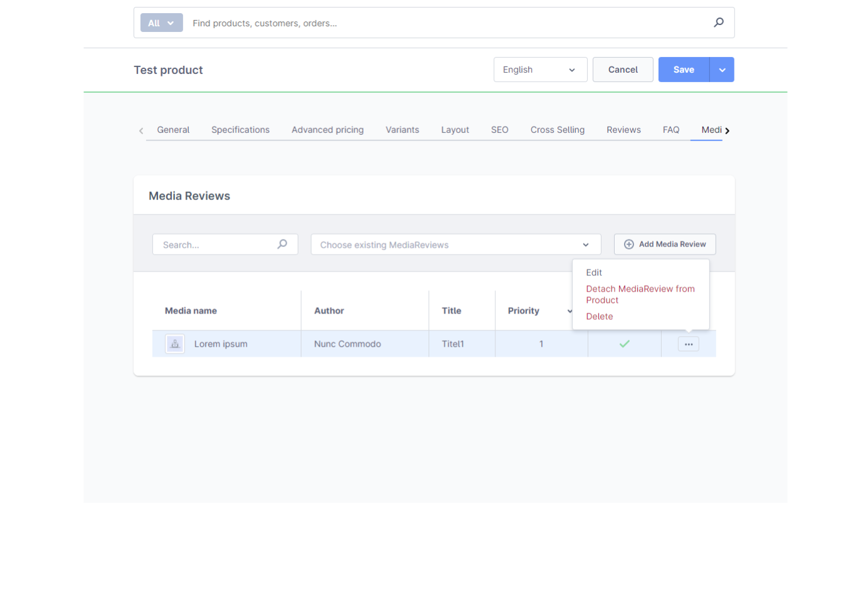Image resolution: width=868 pixels, height=590 pixels.
Task: Click the green checkmark in Lorem ipsum row
Action: tap(625, 344)
